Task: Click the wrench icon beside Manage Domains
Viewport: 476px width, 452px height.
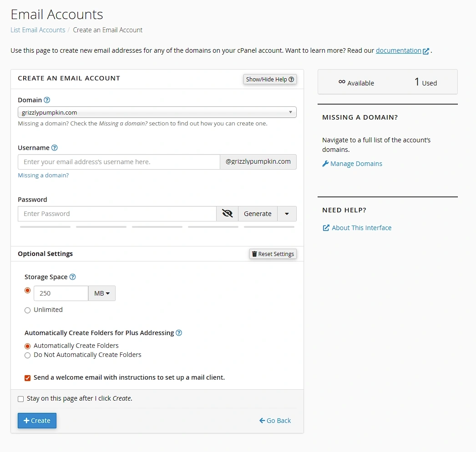Action: (325, 163)
